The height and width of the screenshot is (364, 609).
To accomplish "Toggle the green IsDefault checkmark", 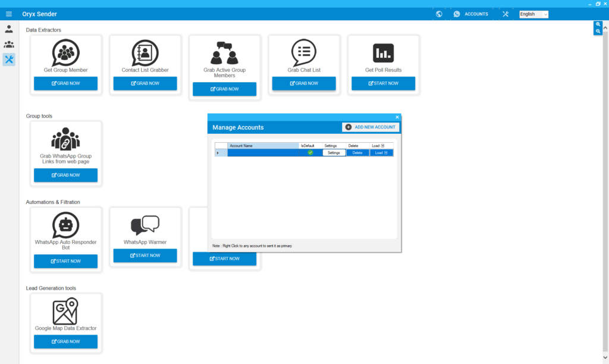I will [310, 153].
